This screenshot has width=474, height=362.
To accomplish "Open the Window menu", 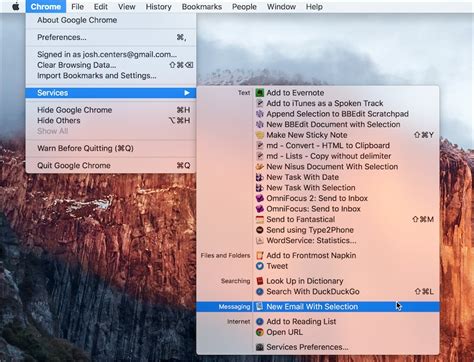I will coord(281,7).
